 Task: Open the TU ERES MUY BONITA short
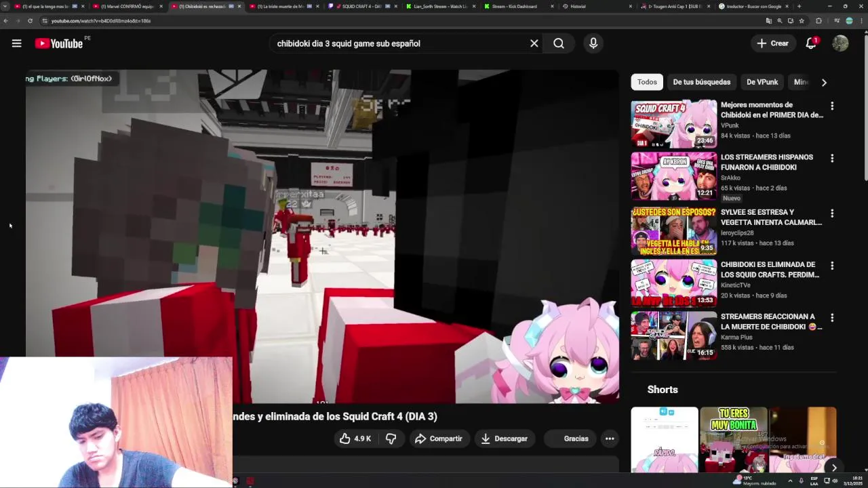(734, 439)
